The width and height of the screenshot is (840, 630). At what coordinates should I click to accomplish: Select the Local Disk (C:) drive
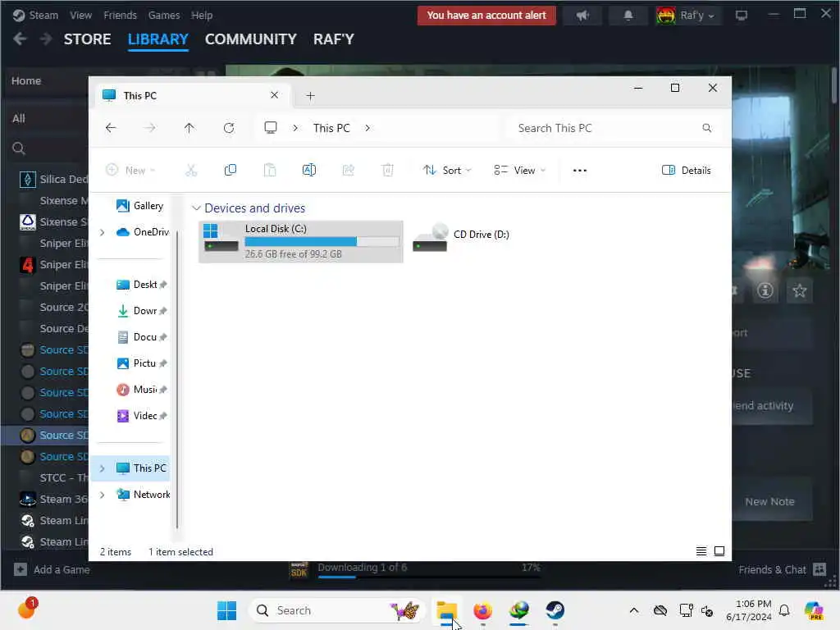(x=300, y=241)
